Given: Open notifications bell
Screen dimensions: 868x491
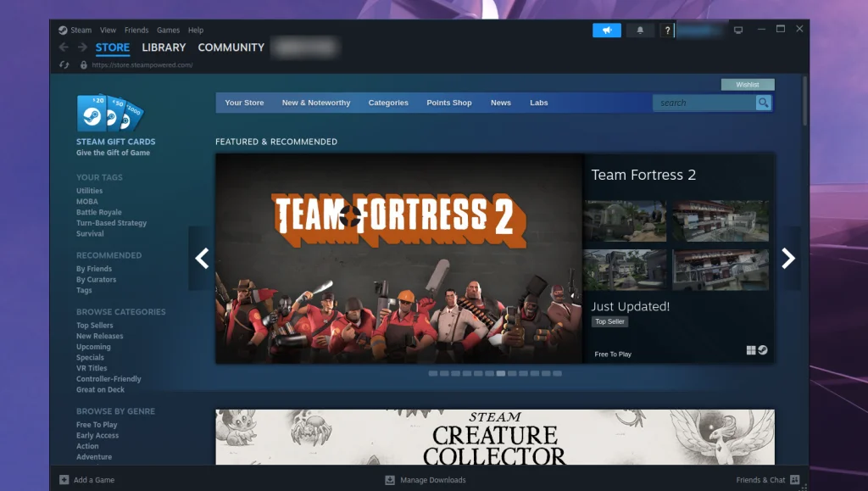Looking at the screenshot, I should pos(640,31).
